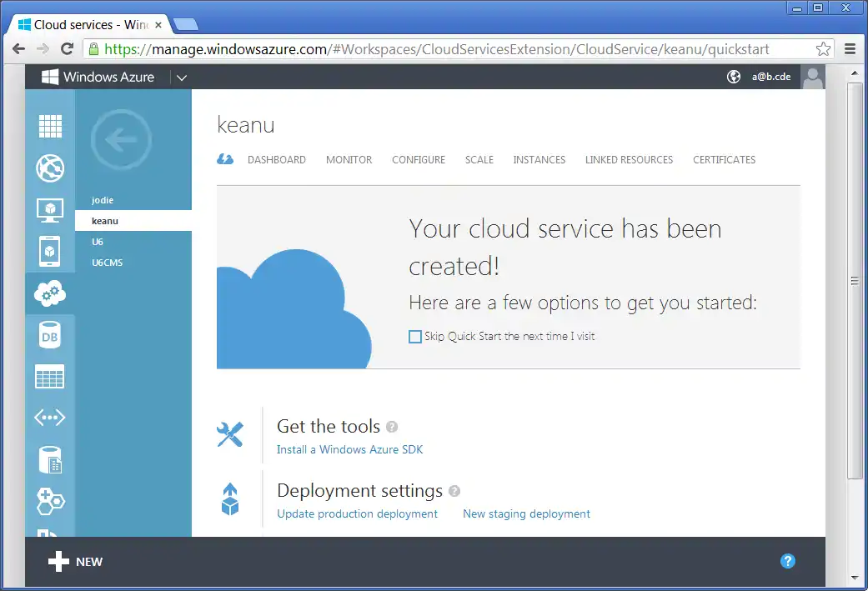Click the tools wrench icon

230,434
